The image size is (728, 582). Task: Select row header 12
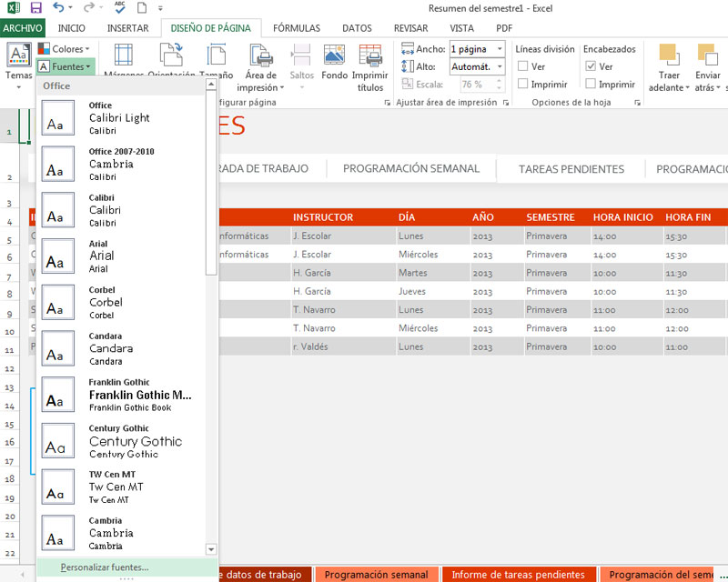click(x=9, y=369)
